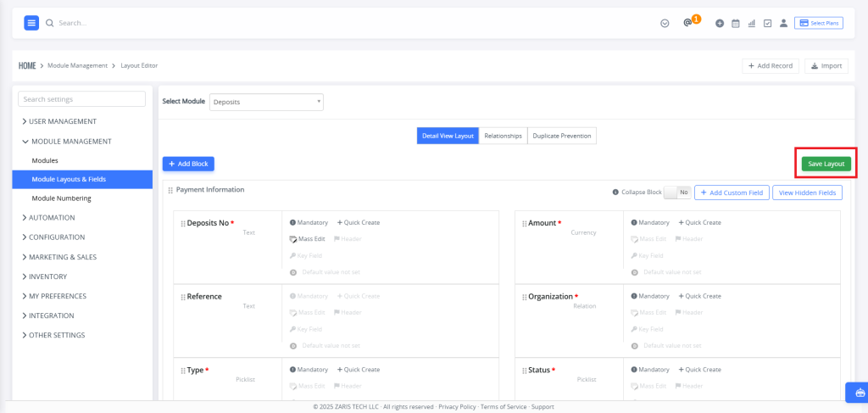Toggle Mandatory for Deposits No
This screenshot has height=413, width=868.
tap(309, 222)
